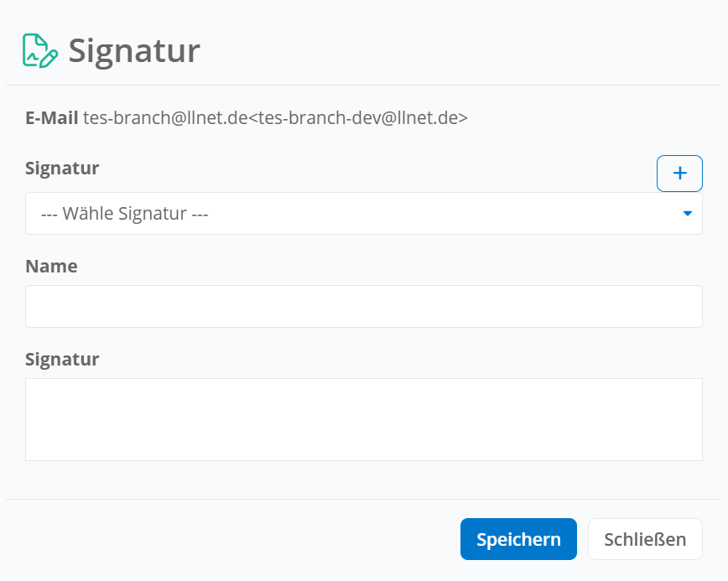Image resolution: width=728 pixels, height=581 pixels.
Task: Add a new signature with plus icon
Action: (679, 173)
